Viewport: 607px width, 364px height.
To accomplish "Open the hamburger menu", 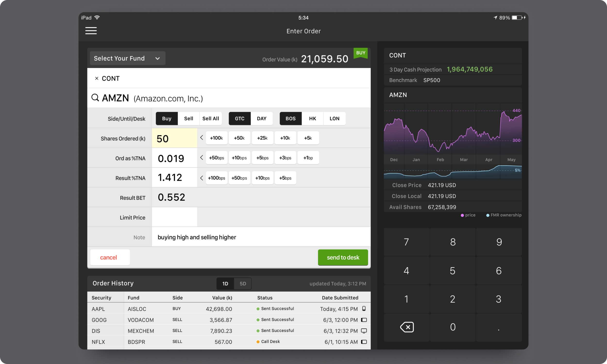I will click(x=91, y=31).
